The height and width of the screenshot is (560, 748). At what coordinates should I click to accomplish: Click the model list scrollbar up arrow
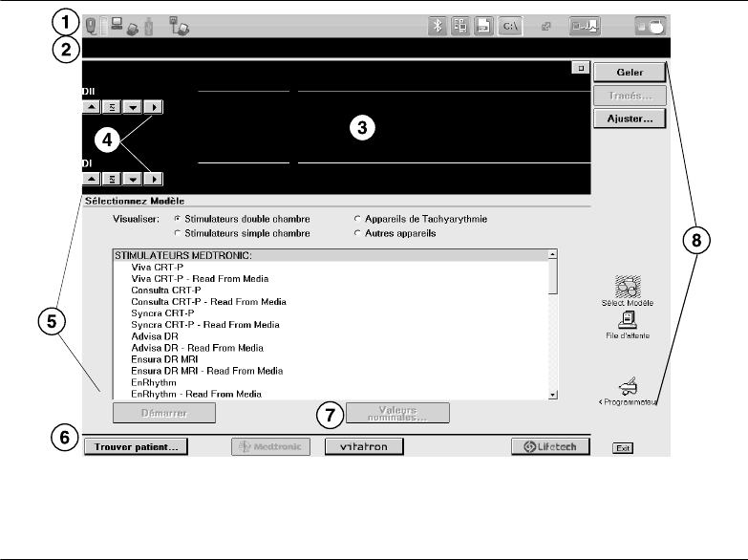[552, 254]
